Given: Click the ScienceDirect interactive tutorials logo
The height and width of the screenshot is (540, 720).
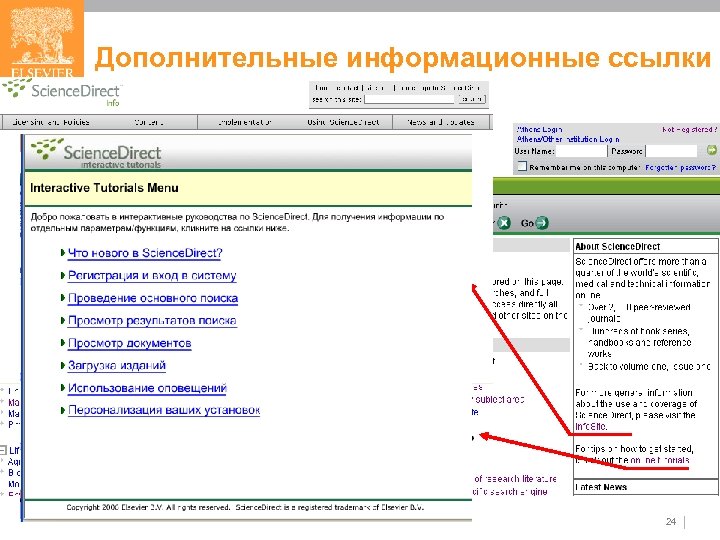Looking at the screenshot, I should (96, 154).
